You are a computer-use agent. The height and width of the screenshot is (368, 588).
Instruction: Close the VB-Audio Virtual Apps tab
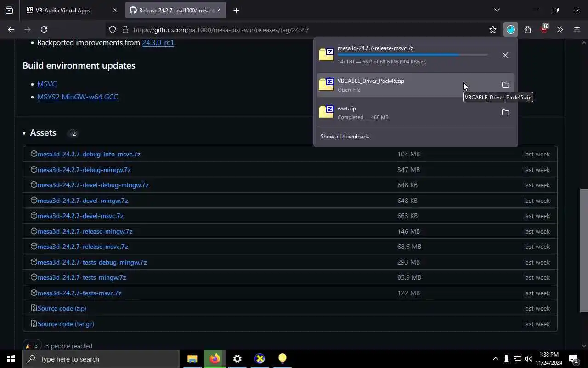tap(115, 10)
